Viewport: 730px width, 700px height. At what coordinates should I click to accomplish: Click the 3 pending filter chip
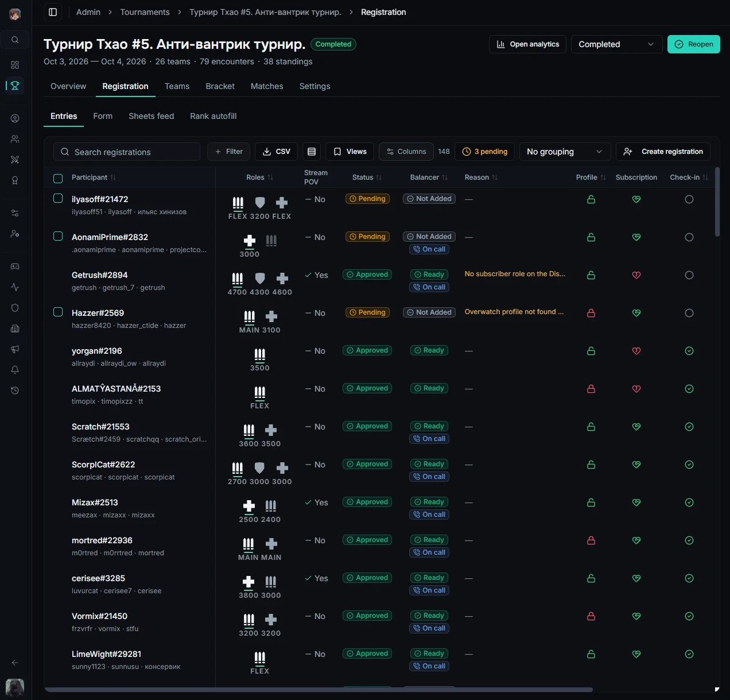click(x=485, y=152)
